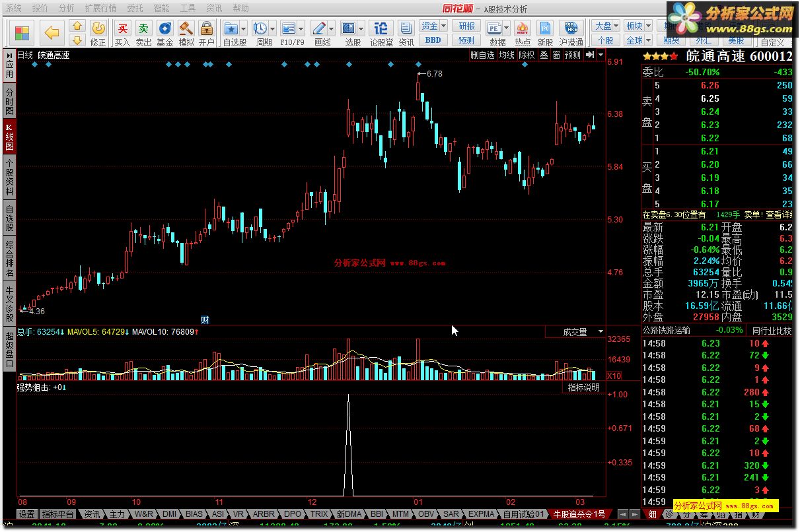The width and height of the screenshot is (800, 532).
Task: Open the F10/F9 info icon
Action: (288, 28)
